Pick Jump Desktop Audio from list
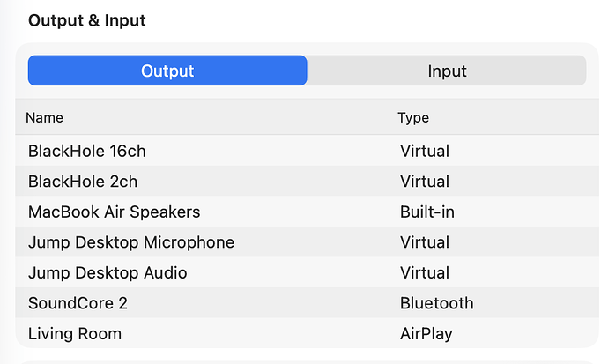The height and width of the screenshot is (364, 608). pyautogui.click(x=108, y=273)
